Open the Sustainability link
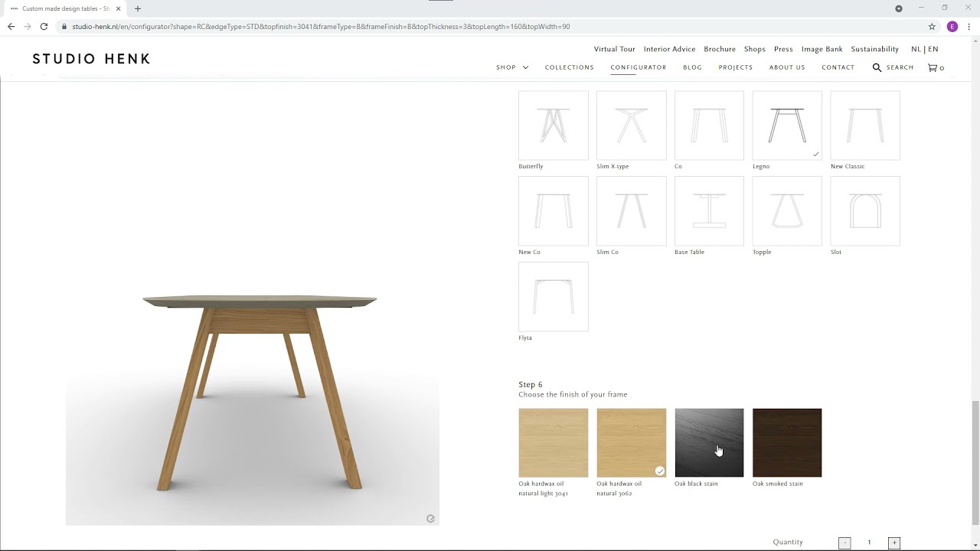980x551 pixels. point(875,49)
